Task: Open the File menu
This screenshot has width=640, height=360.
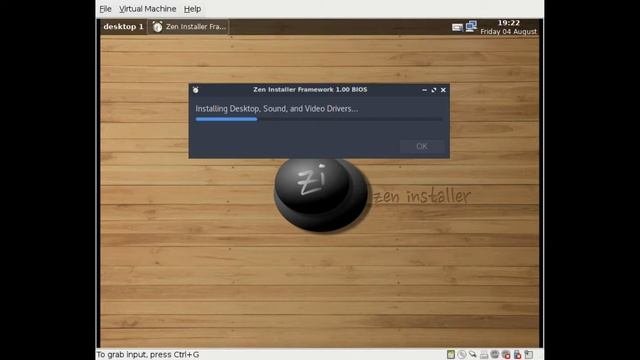Action: pyautogui.click(x=105, y=9)
